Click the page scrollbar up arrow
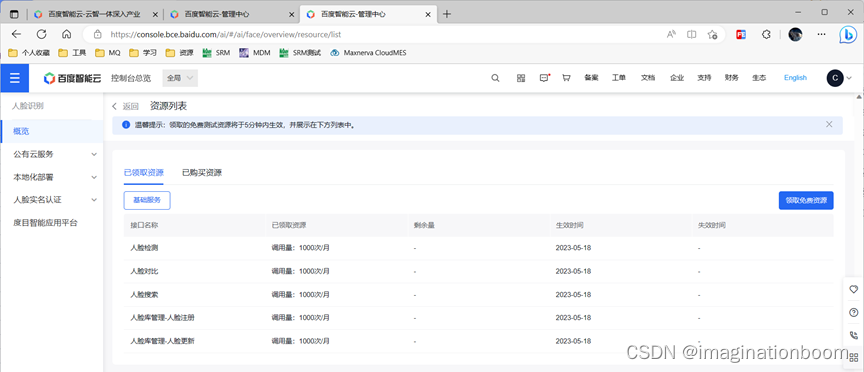The width and height of the screenshot is (864, 372). [858, 97]
